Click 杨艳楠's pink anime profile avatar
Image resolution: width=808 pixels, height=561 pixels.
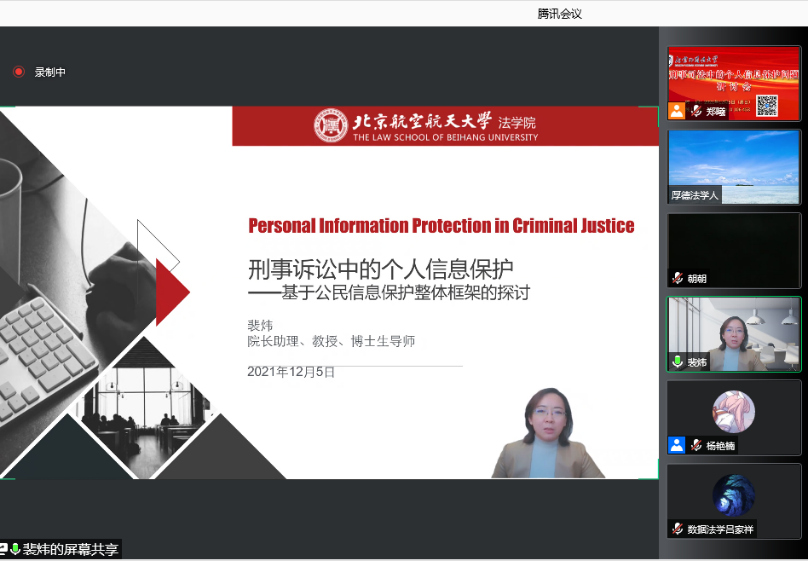click(733, 411)
